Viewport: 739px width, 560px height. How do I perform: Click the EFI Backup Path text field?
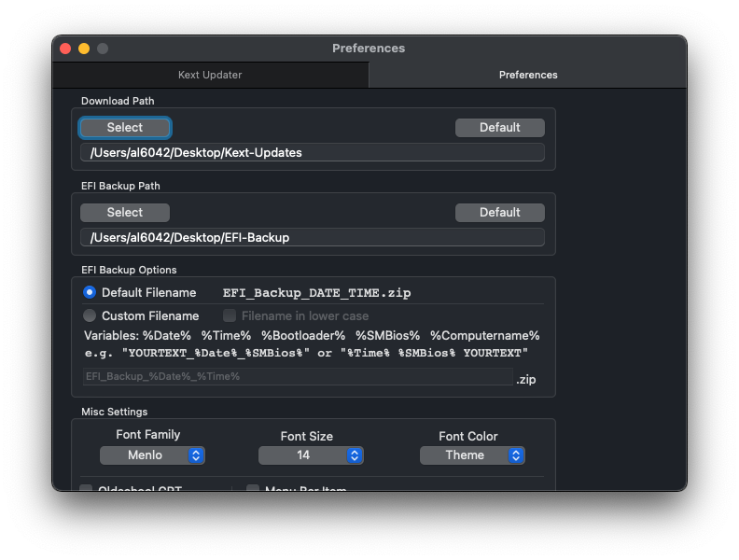pyautogui.click(x=312, y=238)
